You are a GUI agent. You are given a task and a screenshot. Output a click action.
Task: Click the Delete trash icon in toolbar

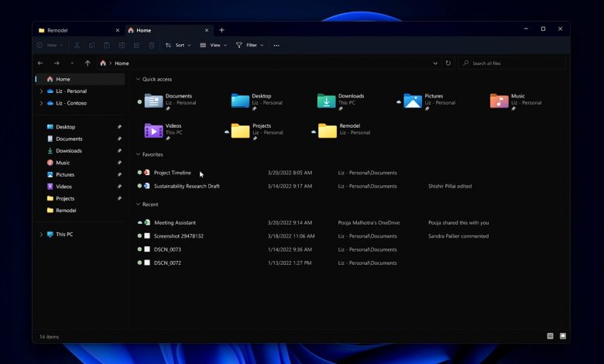point(151,46)
